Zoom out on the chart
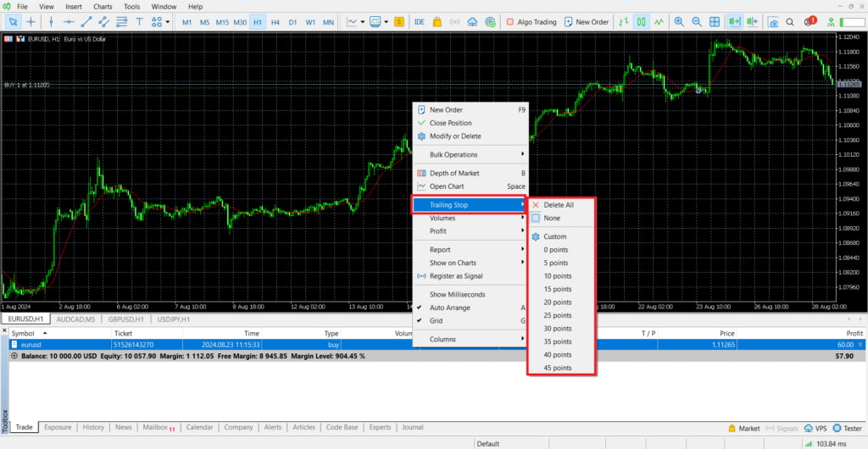This screenshot has height=449, width=868. click(x=697, y=22)
